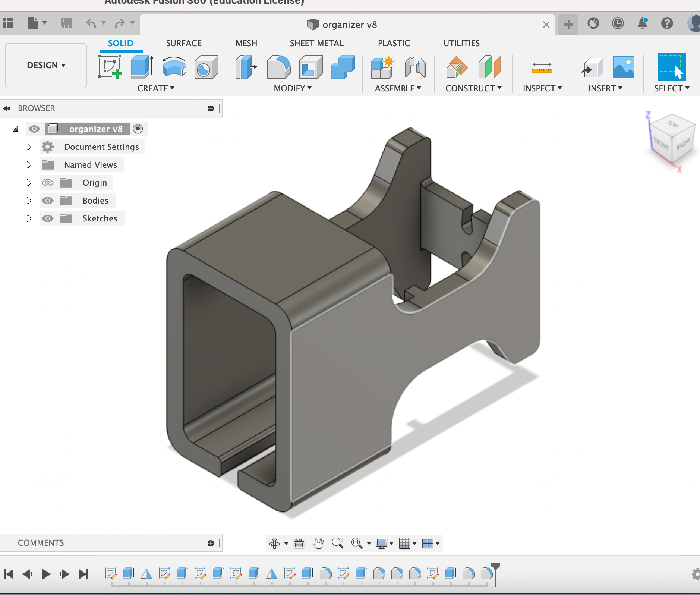The image size is (700, 595).
Task: Show the hidden Origin folder
Action: (48, 183)
